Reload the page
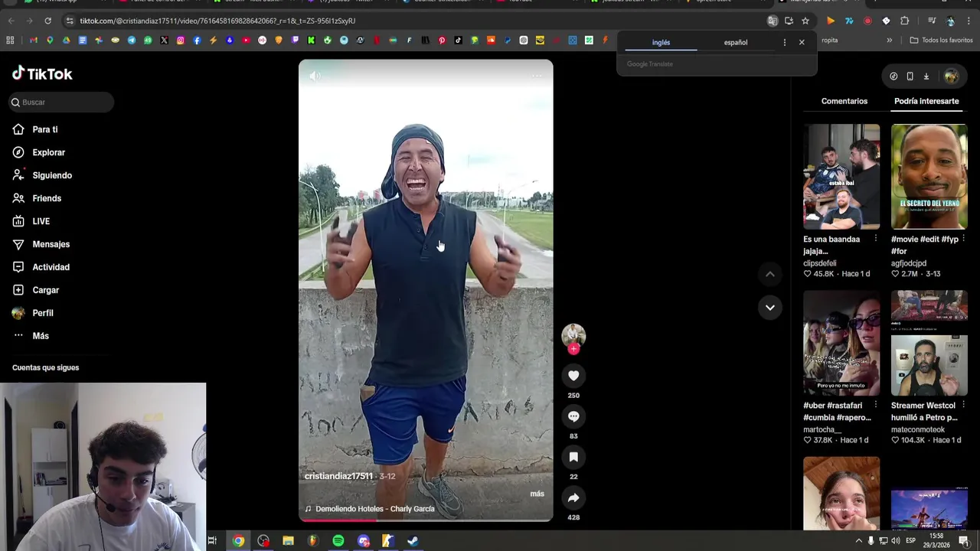Image resolution: width=980 pixels, height=551 pixels. [x=47, y=21]
